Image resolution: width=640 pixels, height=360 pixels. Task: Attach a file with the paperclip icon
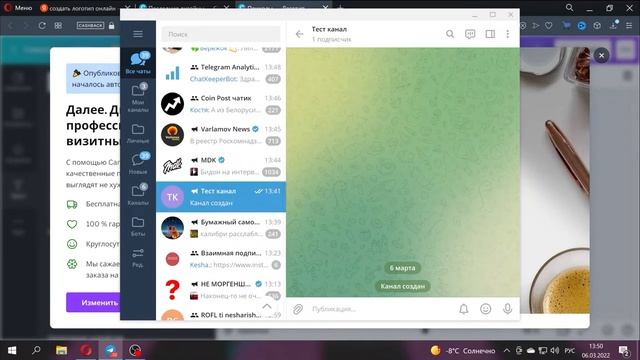coord(298,309)
